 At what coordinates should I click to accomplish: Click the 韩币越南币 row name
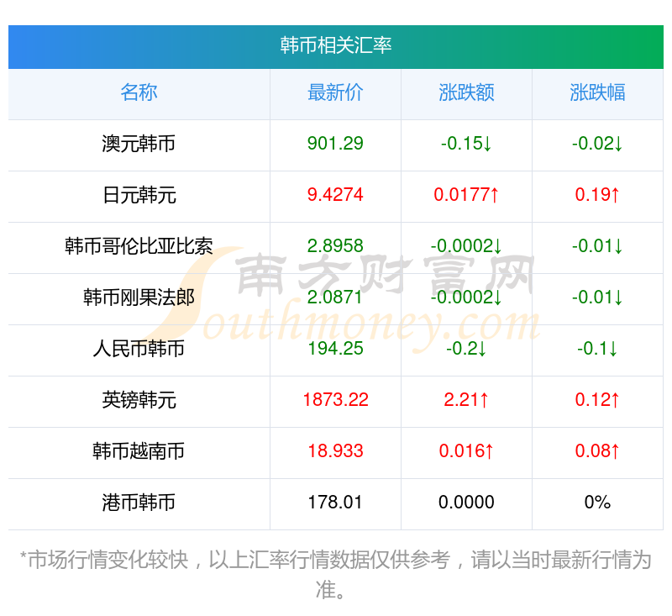[x=139, y=451]
